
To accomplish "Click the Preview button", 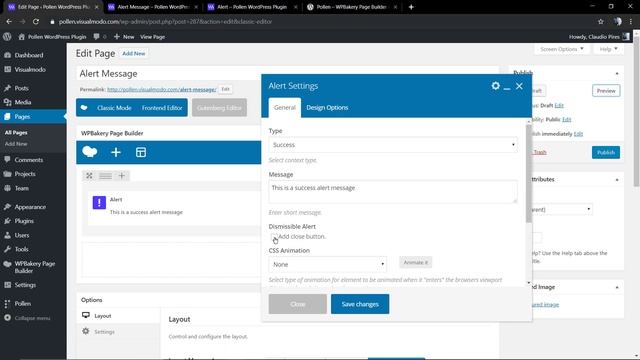I will tap(606, 91).
